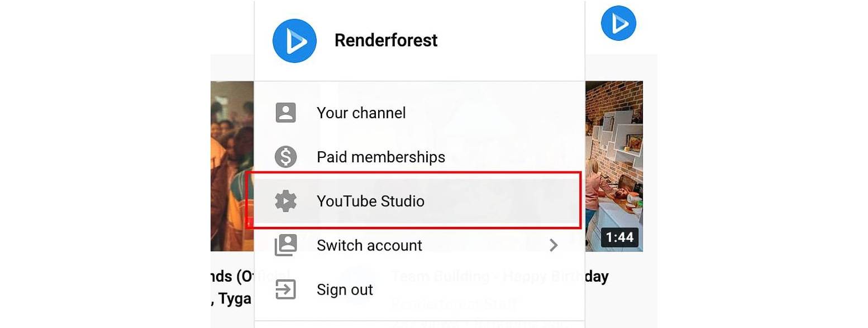The image size is (868, 328).
Task: Click the Renderforest account name
Action: tap(386, 40)
